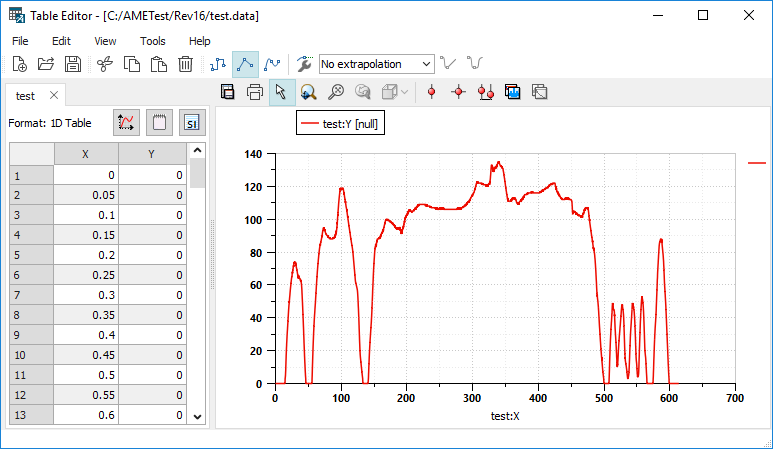
Task: Close the test tab
Action: [54, 96]
